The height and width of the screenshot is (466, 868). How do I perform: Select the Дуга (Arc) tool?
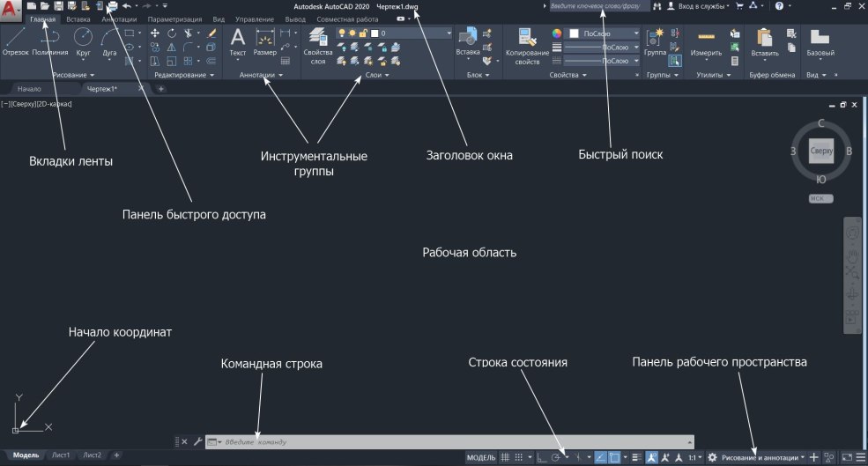click(x=109, y=42)
